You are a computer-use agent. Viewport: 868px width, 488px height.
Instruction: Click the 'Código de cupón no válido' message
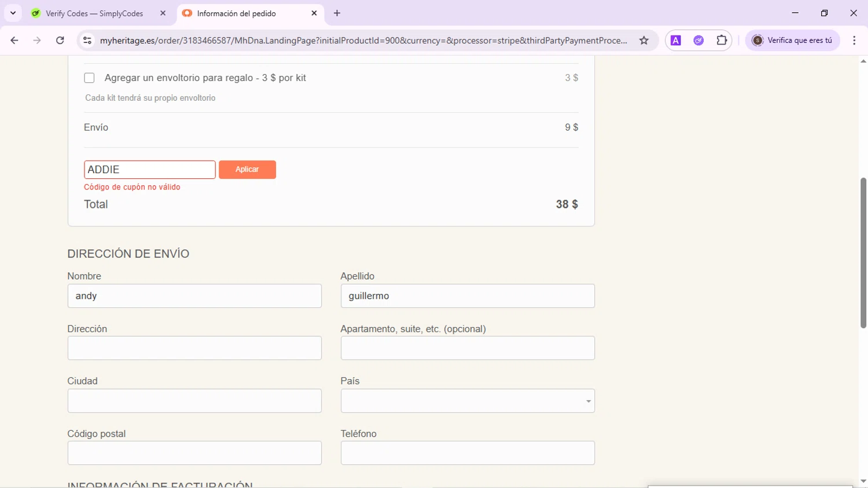pos(132,187)
